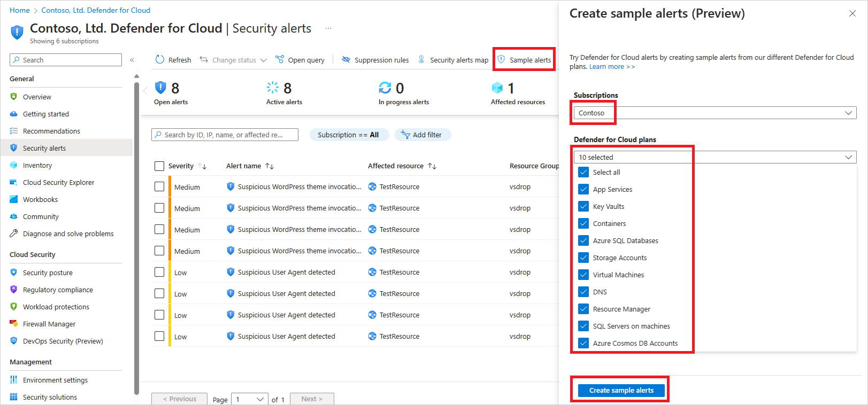Collapse the sidebar with the double chevron
868x405 pixels.
pos(132,60)
